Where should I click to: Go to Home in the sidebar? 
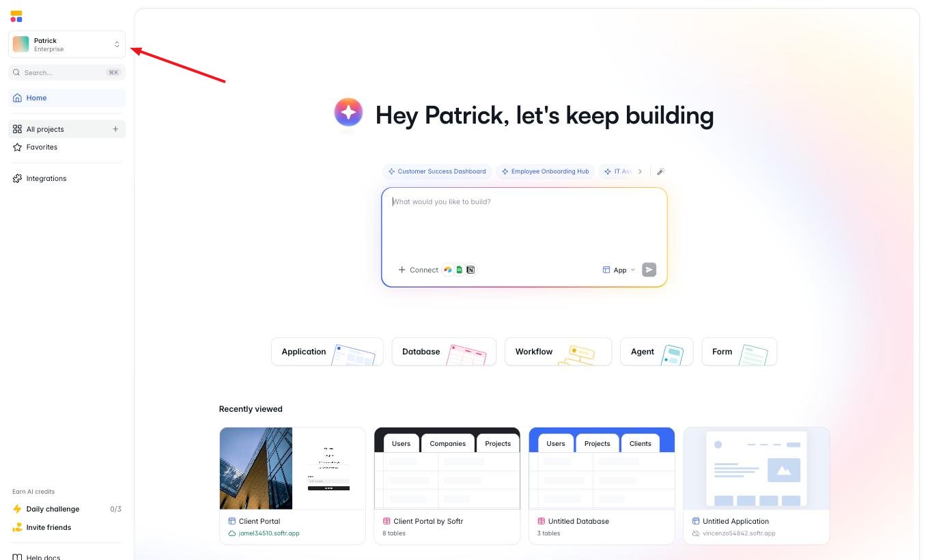[x=67, y=98]
